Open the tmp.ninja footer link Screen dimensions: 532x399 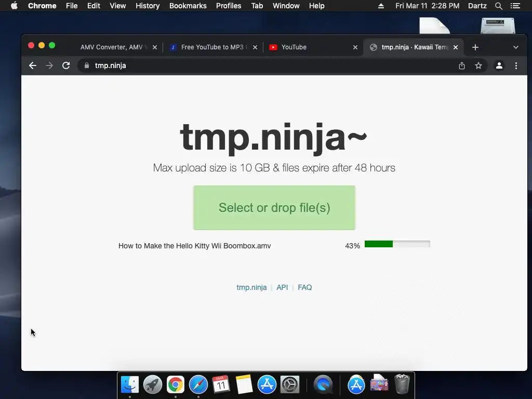coord(251,287)
